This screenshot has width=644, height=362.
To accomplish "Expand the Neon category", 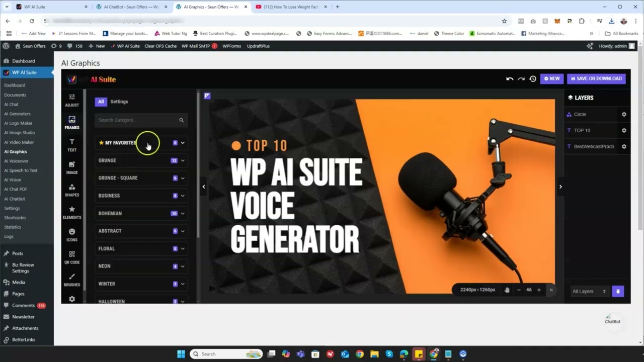I will click(141, 266).
